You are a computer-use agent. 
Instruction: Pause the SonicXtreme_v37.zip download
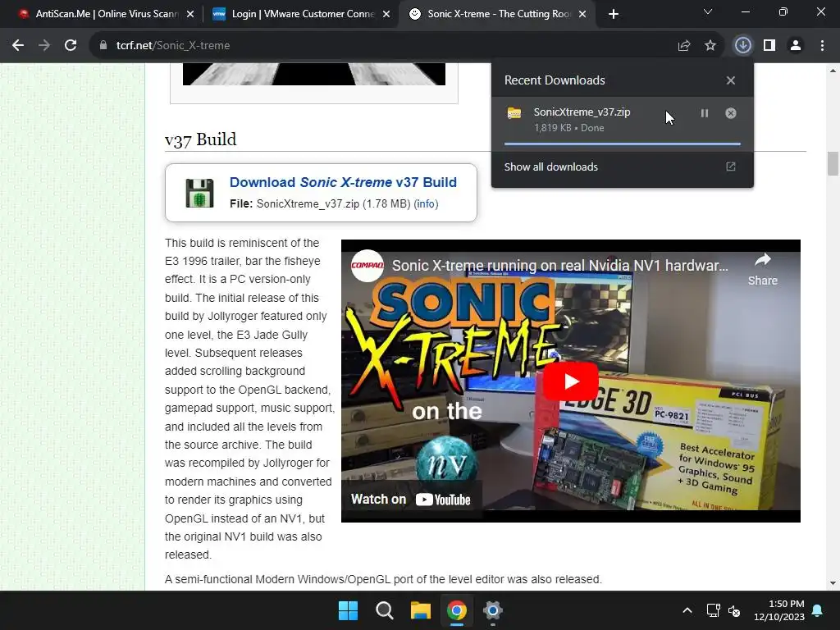[x=705, y=113]
